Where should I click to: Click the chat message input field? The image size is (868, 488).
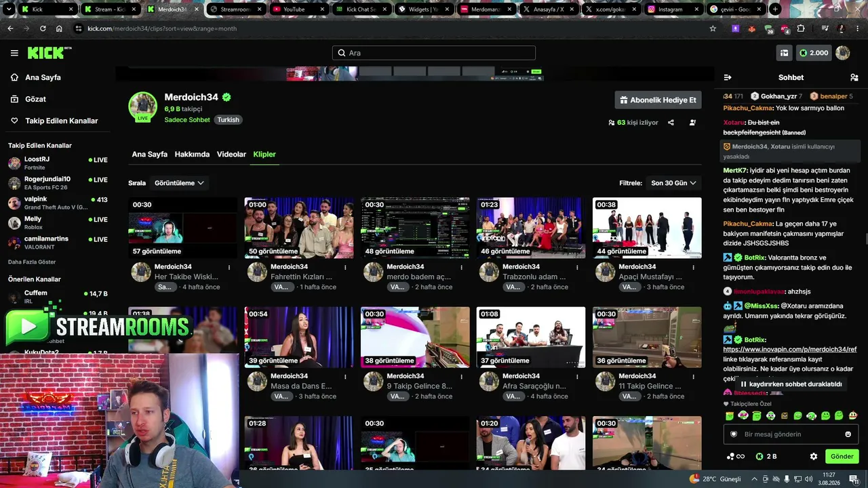(x=791, y=434)
